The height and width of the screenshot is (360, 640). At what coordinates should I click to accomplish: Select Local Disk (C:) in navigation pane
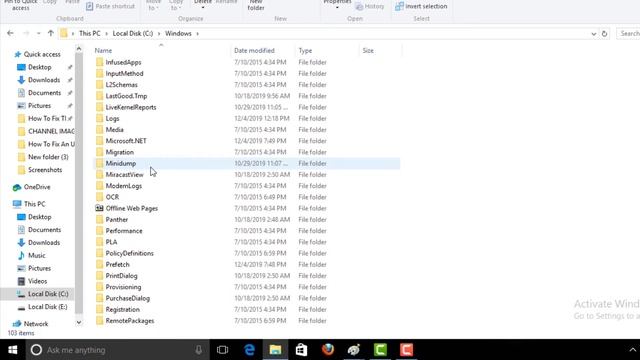[x=48, y=294]
